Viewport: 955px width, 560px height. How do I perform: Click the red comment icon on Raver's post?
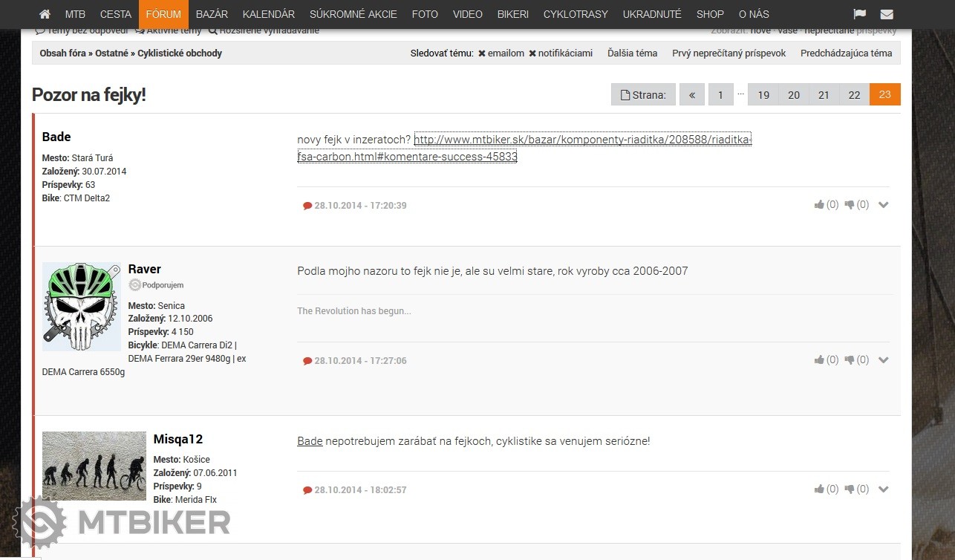pos(307,361)
